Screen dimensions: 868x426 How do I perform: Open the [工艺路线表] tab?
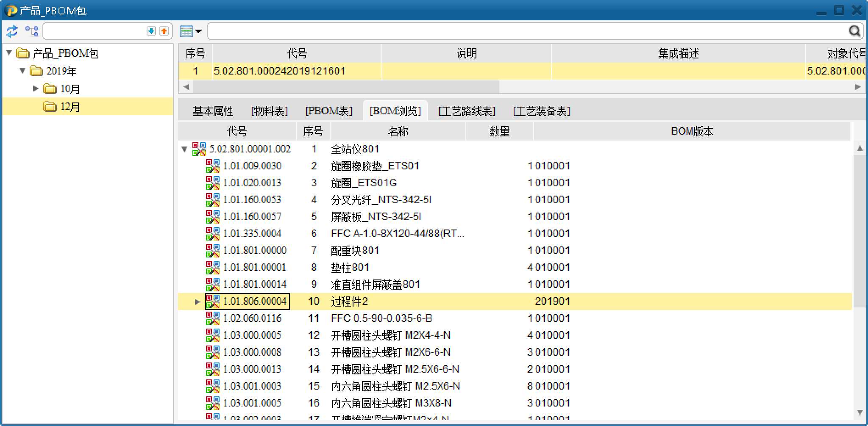(x=467, y=111)
